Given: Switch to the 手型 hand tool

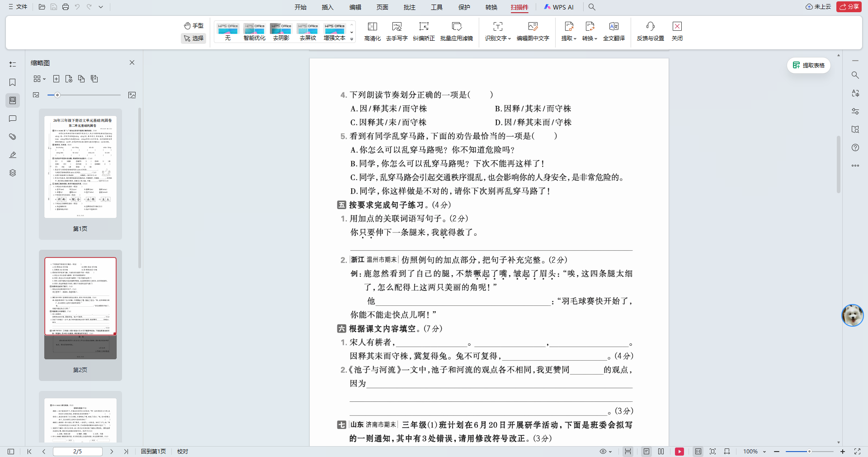Looking at the screenshot, I should tap(193, 26).
